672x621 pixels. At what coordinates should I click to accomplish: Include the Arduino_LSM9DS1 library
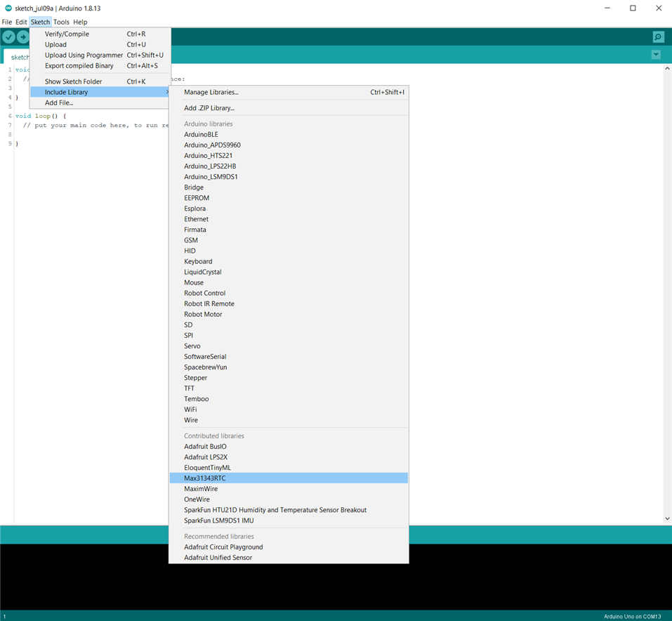(289, 177)
